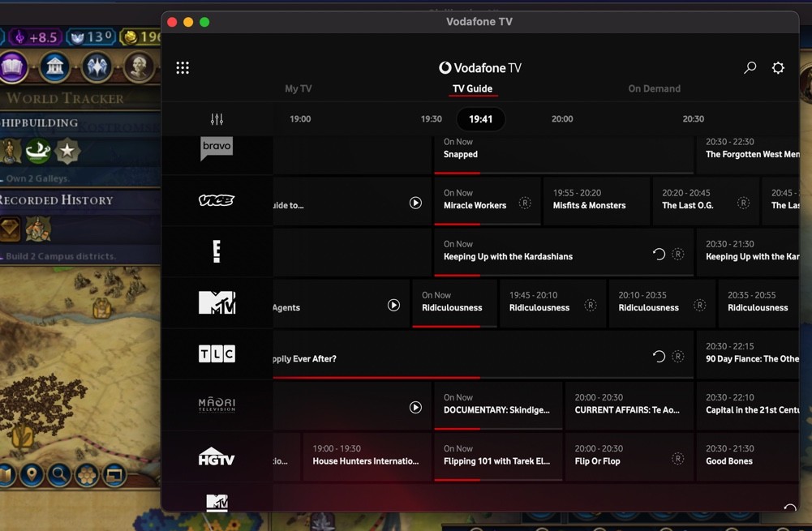Select the MTV logo beside Ridiculousness row

(217, 302)
